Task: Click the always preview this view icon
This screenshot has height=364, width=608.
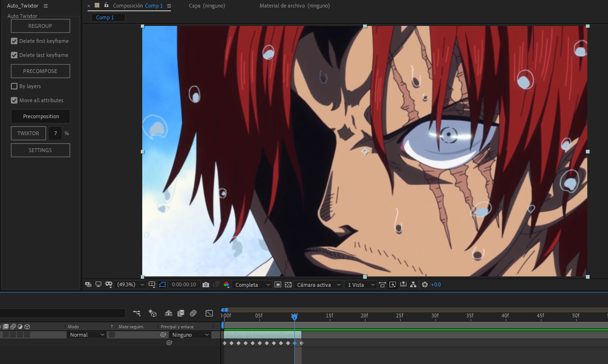Action: click(x=89, y=284)
